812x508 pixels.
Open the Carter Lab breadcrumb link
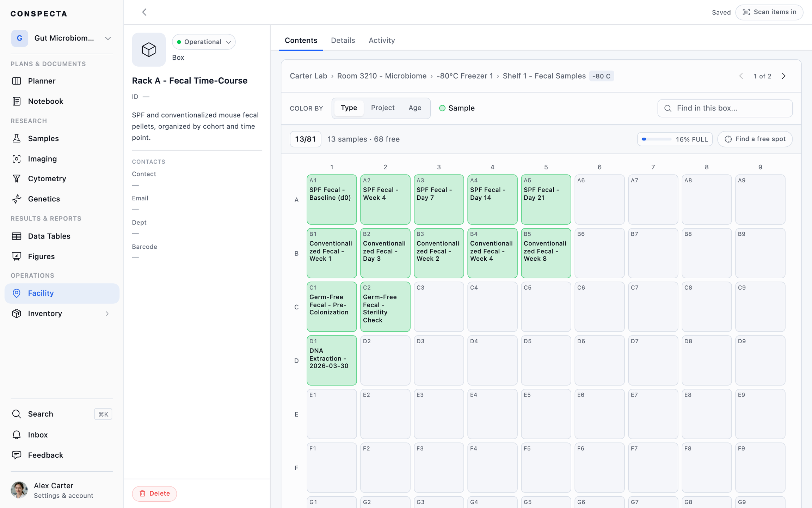pyautogui.click(x=308, y=76)
